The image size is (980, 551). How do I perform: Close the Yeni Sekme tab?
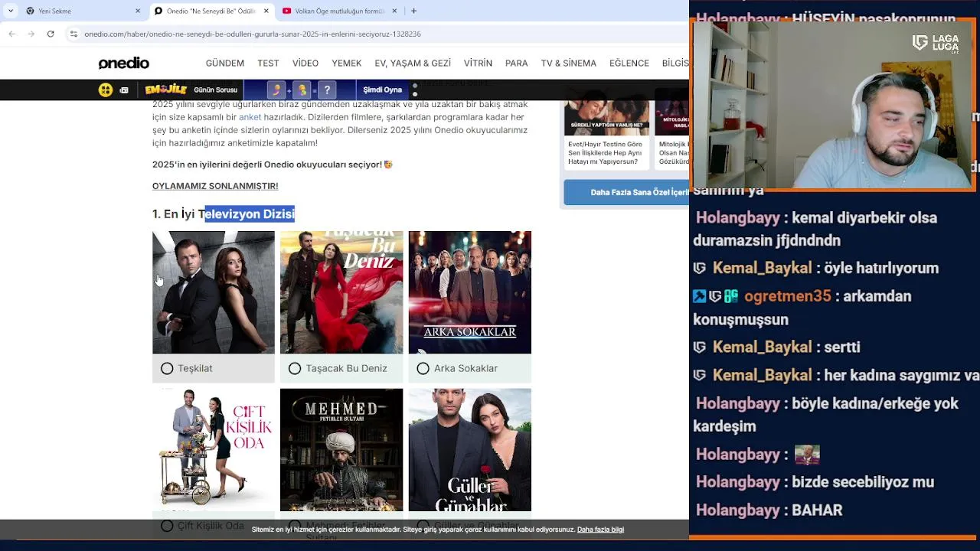click(138, 11)
